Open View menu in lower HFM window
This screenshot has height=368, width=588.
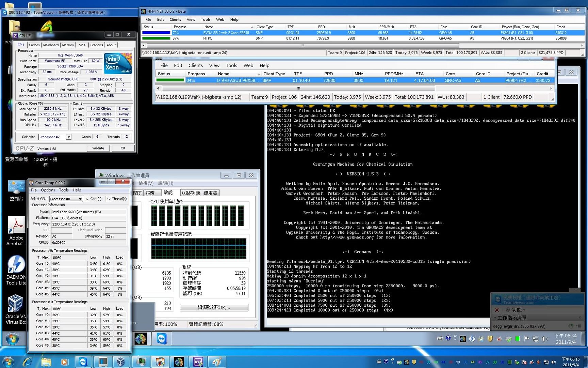214,65
